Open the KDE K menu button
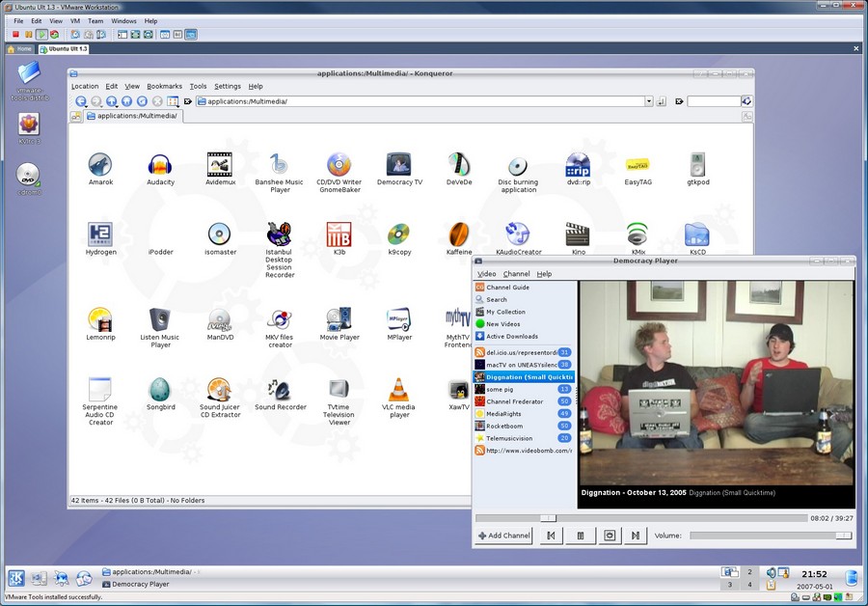The image size is (868, 606). (16, 578)
